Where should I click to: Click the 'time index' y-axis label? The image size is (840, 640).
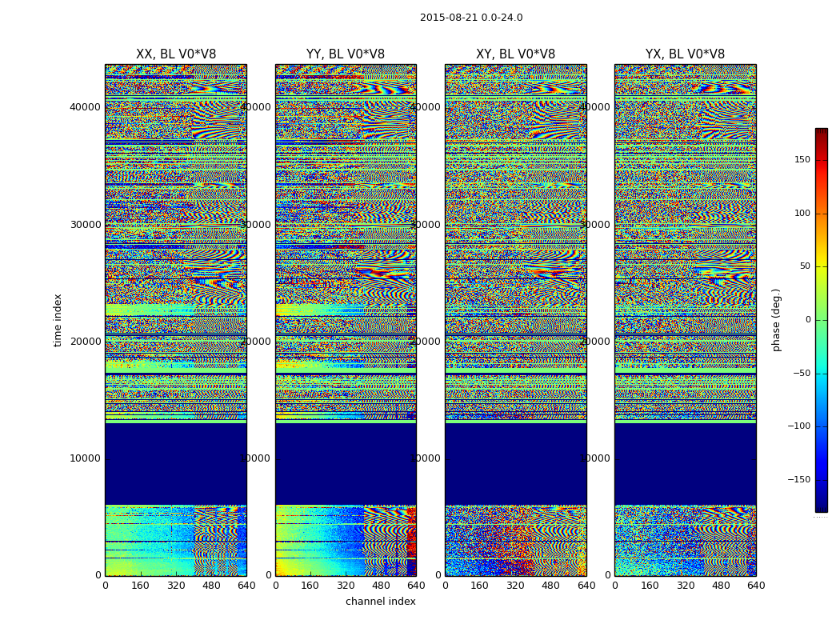pyautogui.click(x=58, y=320)
